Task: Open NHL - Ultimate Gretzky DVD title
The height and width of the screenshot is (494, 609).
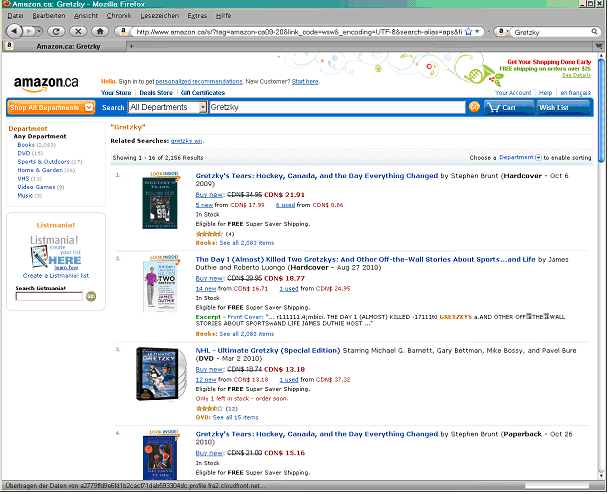Action: pos(268,351)
